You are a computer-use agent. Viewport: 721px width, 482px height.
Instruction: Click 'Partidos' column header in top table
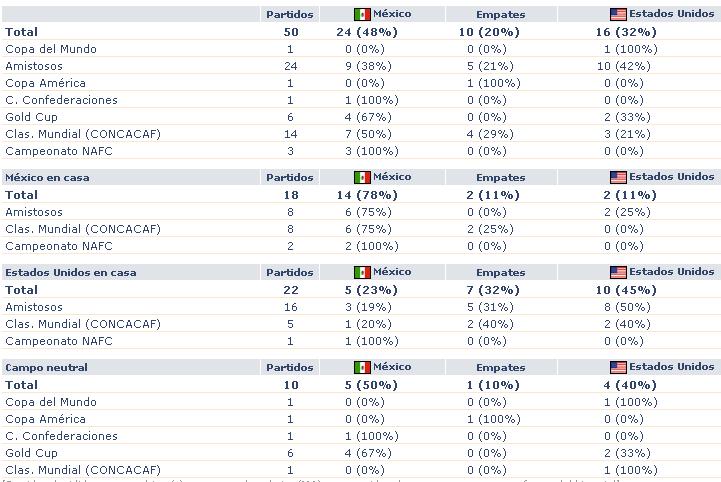pos(289,15)
